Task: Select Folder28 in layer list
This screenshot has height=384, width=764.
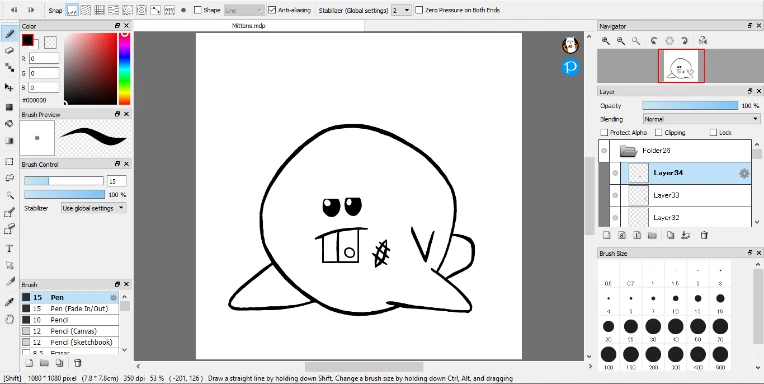Action: pyautogui.click(x=680, y=151)
